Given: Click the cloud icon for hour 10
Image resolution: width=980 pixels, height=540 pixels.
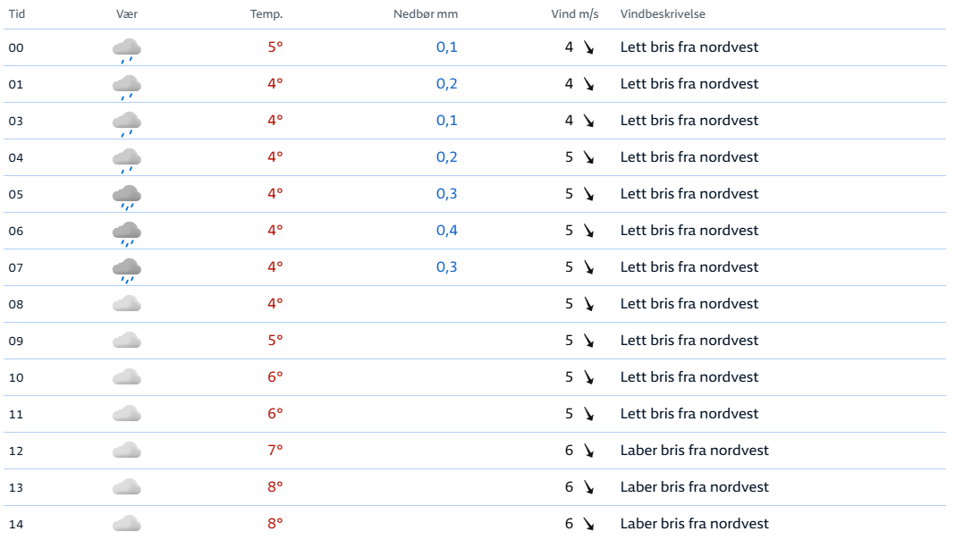Looking at the screenshot, I should coord(126,377).
